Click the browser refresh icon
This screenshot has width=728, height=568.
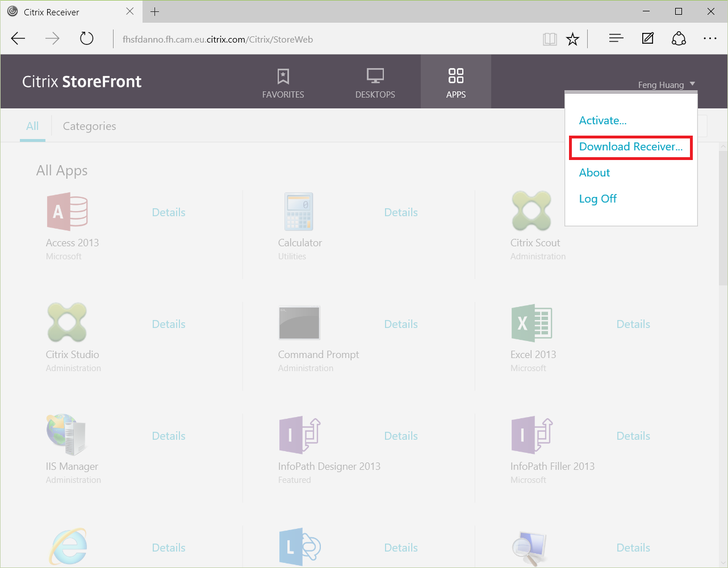86,39
